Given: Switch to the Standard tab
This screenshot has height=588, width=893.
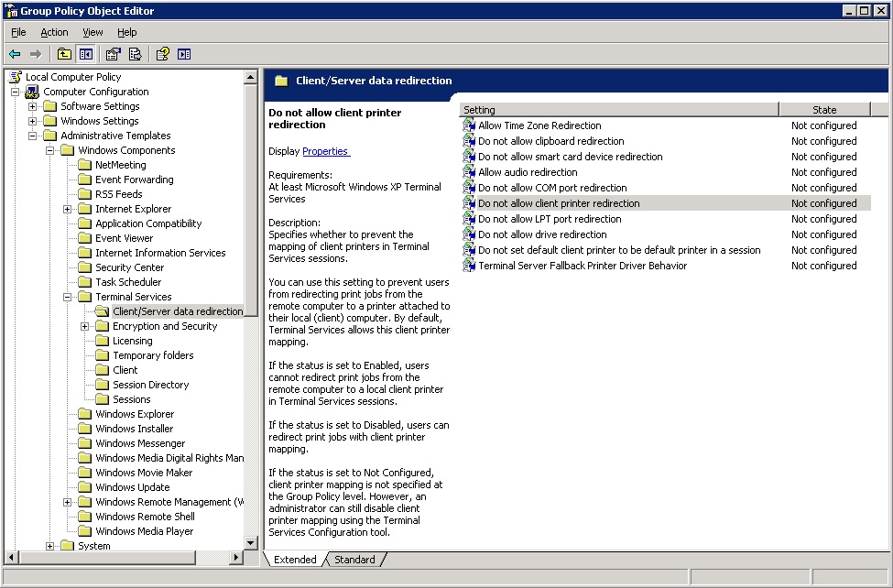Looking at the screenshot, I should 354,560.
